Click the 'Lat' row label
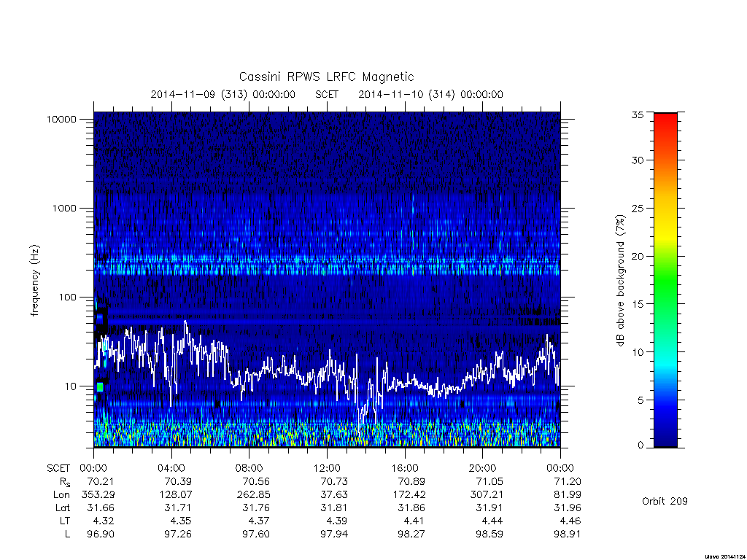The width and height of the screenshot is (747, 560). point(63,507)
